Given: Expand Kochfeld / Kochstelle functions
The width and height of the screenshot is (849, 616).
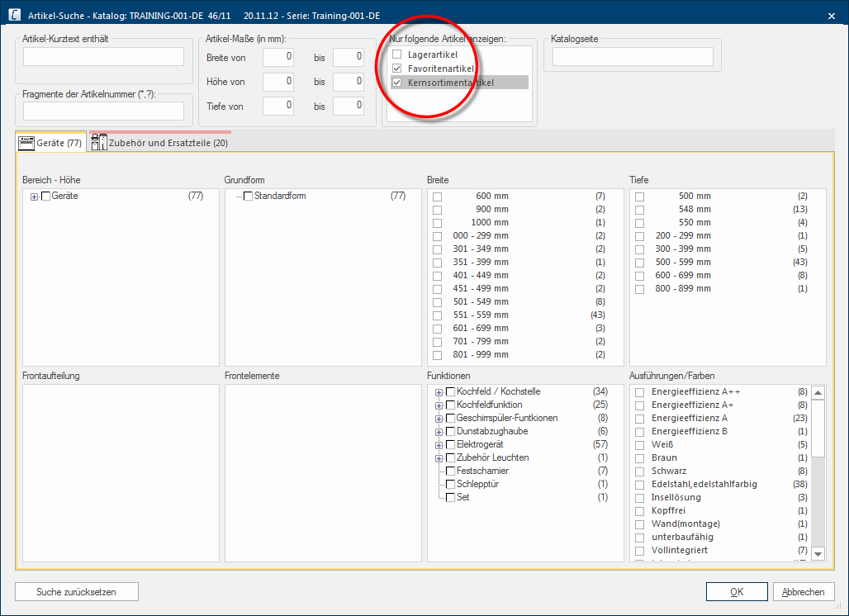Looking at the screenshot, I should pyautogui.click(x=439, y=392).
